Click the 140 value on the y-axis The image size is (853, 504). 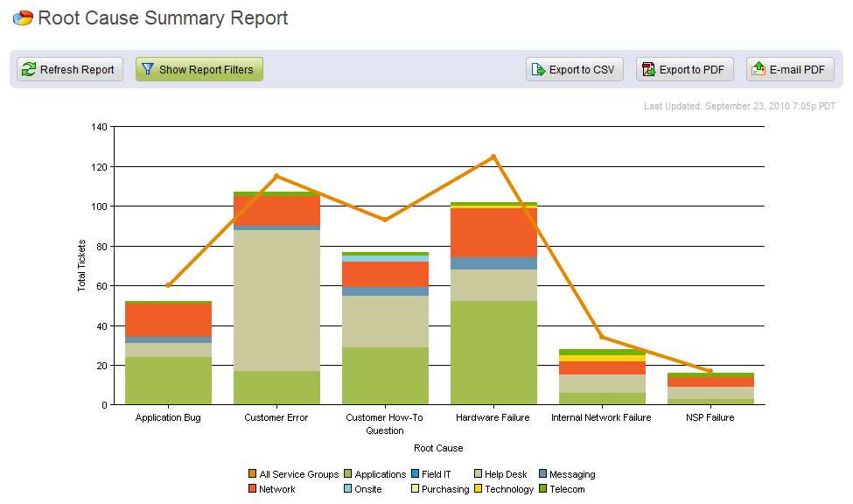(99, 127)
